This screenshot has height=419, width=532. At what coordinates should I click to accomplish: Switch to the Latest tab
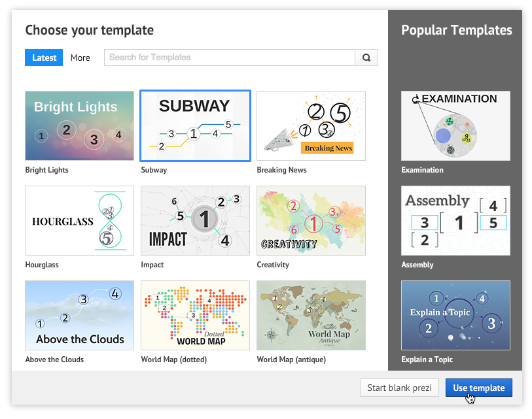(44, 58)
